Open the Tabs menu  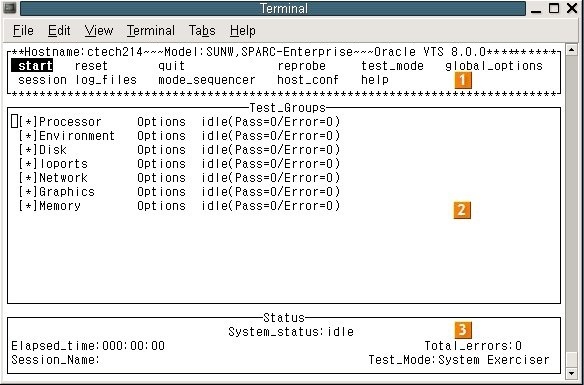(202, 31)
